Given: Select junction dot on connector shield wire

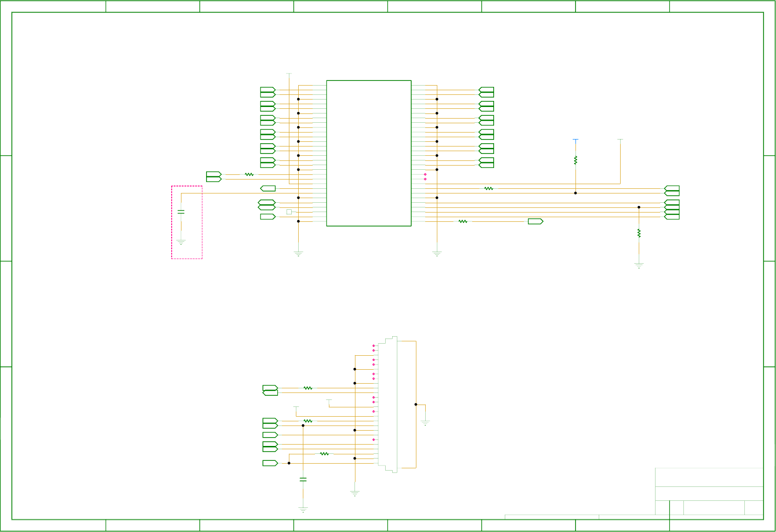Looking at the screenshot, I should click(x=416, y=405).
